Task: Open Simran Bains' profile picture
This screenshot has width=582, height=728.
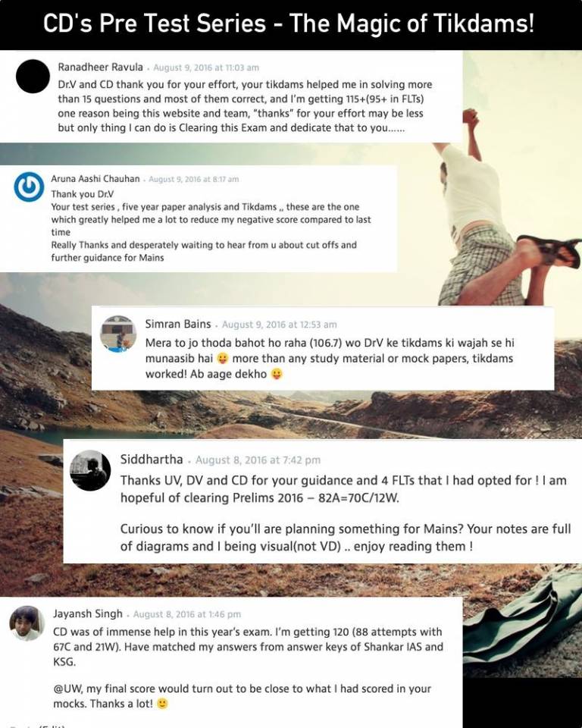Action: click(118, 334)
